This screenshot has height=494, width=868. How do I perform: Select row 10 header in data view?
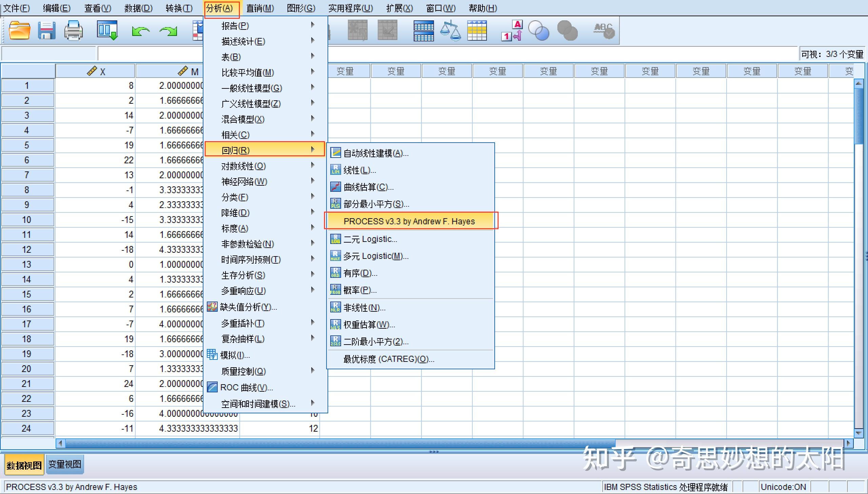pos(27,219)
